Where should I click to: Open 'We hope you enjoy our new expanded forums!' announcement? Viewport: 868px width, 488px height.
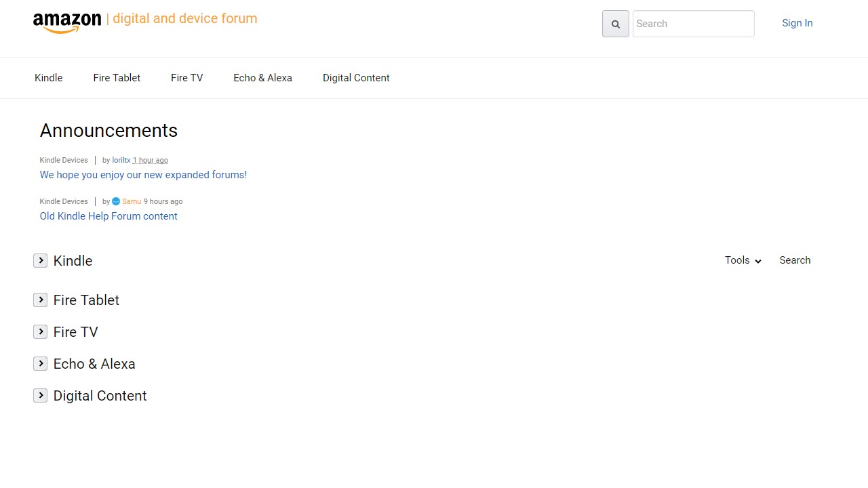[x=143, y=175]
